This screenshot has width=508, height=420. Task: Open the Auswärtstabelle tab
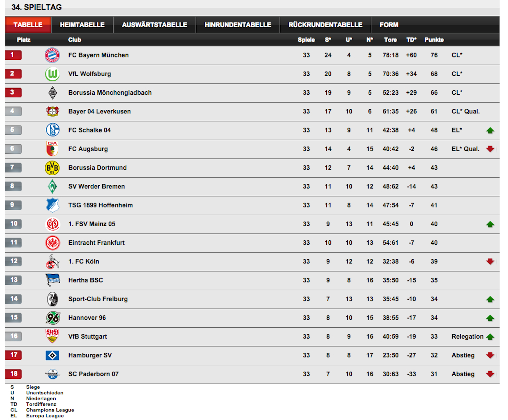click(x=154, y=25)
